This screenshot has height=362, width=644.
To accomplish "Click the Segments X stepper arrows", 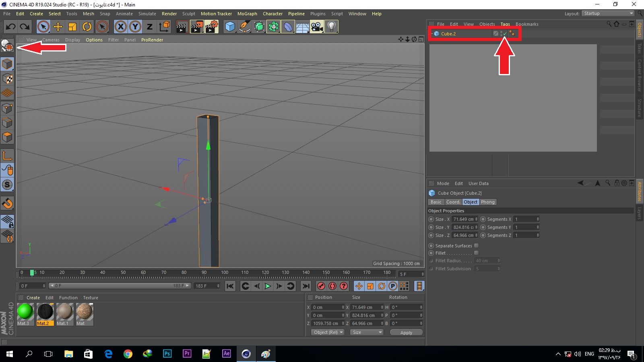I will coord(538,219).
